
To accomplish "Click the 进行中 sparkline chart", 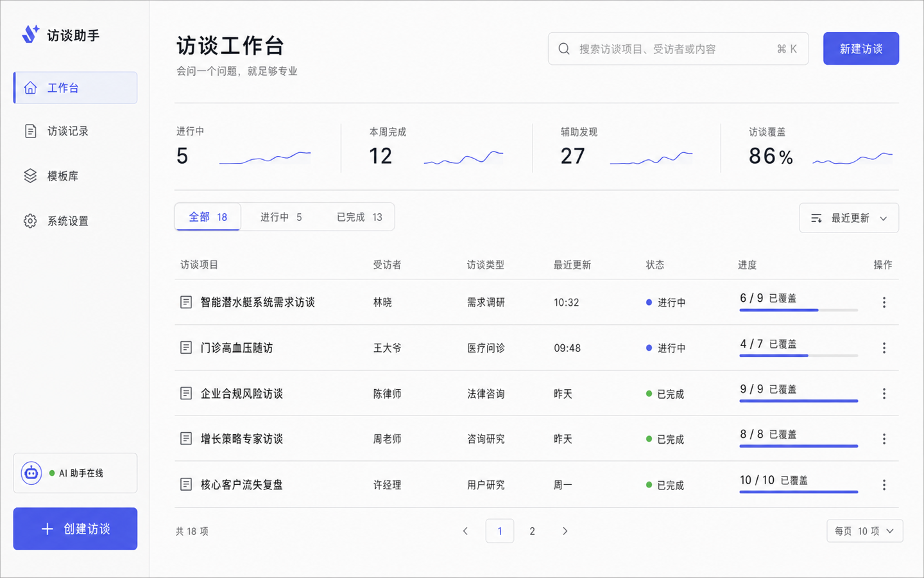I will tap(265, 157).
